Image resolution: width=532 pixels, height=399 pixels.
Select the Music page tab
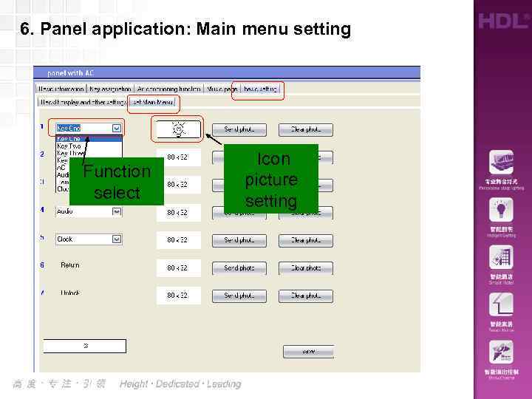click(x=222, y=89)
